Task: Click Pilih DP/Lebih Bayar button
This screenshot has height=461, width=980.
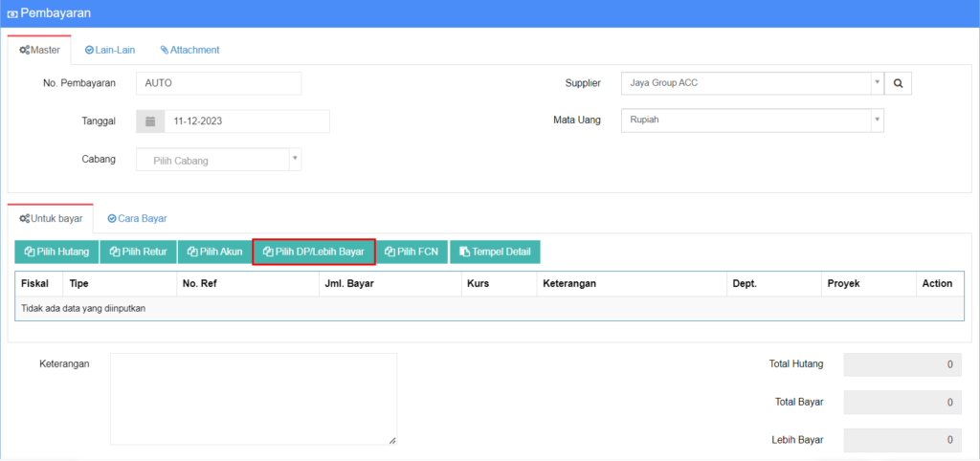Action: tap(313, 252)
